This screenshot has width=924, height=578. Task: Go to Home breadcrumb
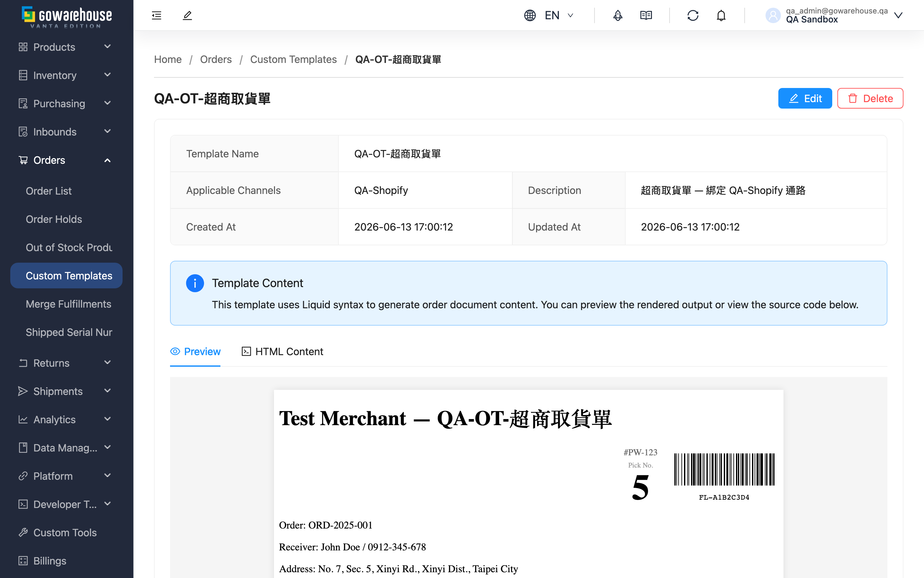(167, 60)
